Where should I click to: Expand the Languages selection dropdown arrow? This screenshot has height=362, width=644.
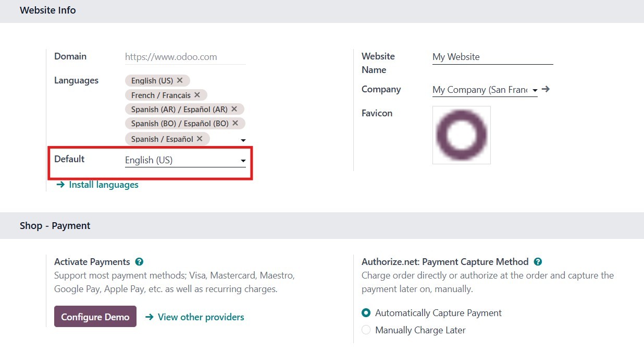click(x=243, y=140)
